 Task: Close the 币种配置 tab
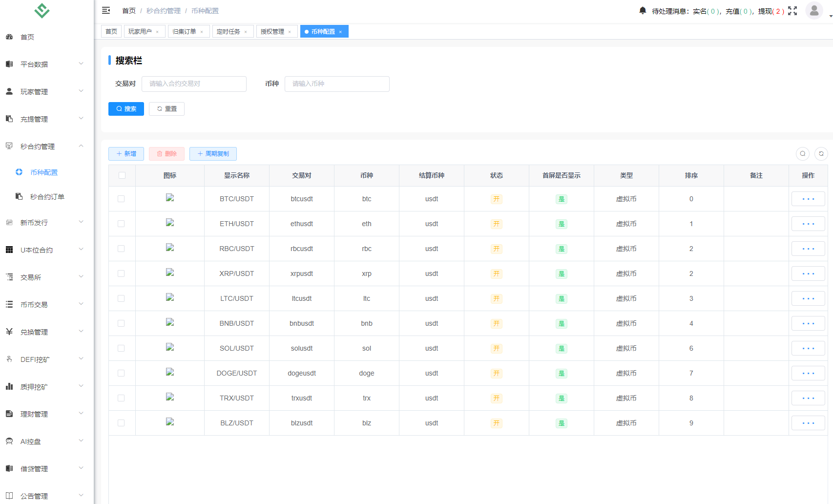340,32
